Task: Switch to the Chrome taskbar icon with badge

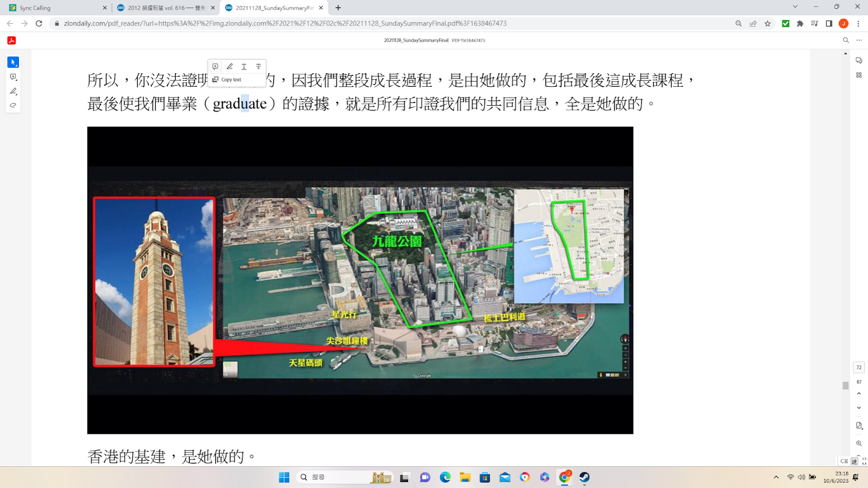Action: pyautogui.click(x=565, y=477)
